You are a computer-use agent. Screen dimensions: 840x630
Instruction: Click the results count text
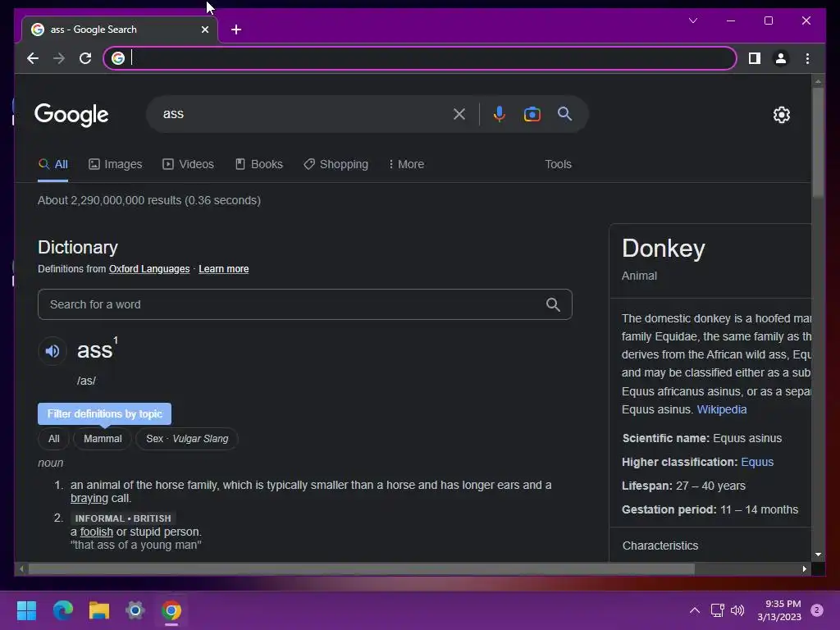(149, 200)
